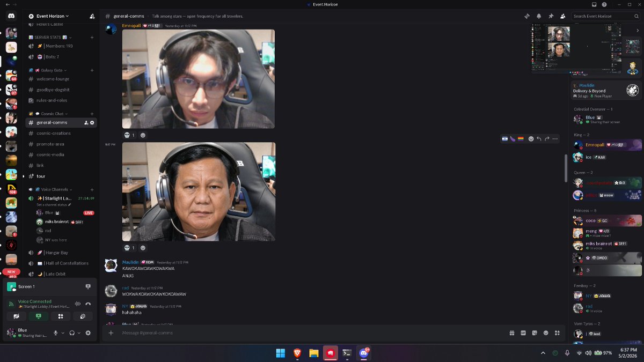Image resolution: width=644 pixels, height=362 pixels.
Task: Join Hall of Constellations voice channel
Action: point(61,263)
